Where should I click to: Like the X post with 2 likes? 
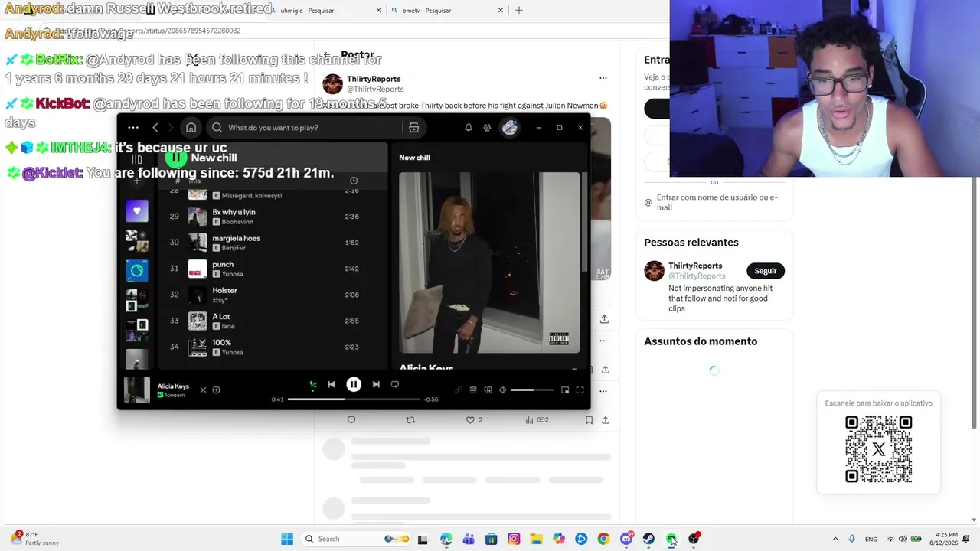point(475,420)
